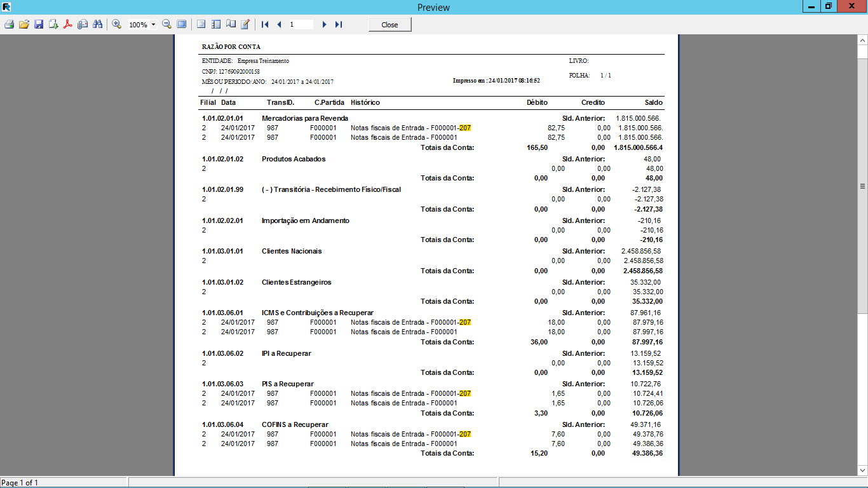The width and height of the screenshot is (868, 488).
Task: Go to next page arrow
Action: tap(324, 24)
